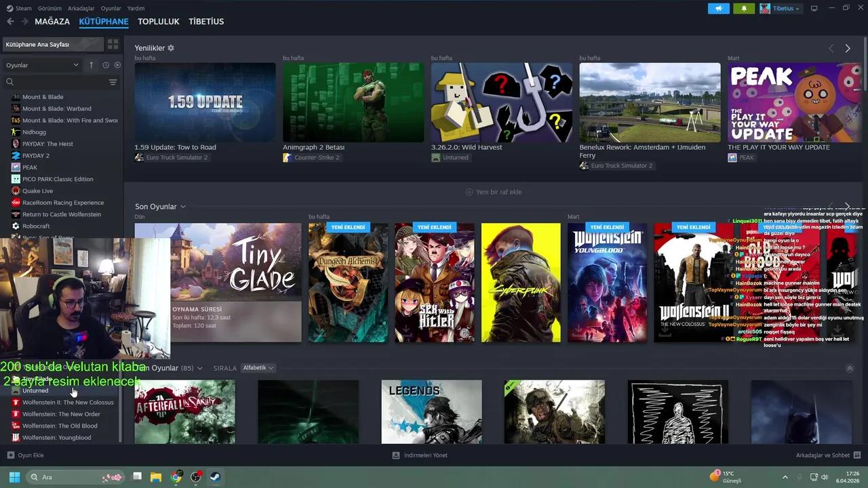The image size is (868, 488).
Task: Click the plus icon to add new shelf
Action: [469, 192]
